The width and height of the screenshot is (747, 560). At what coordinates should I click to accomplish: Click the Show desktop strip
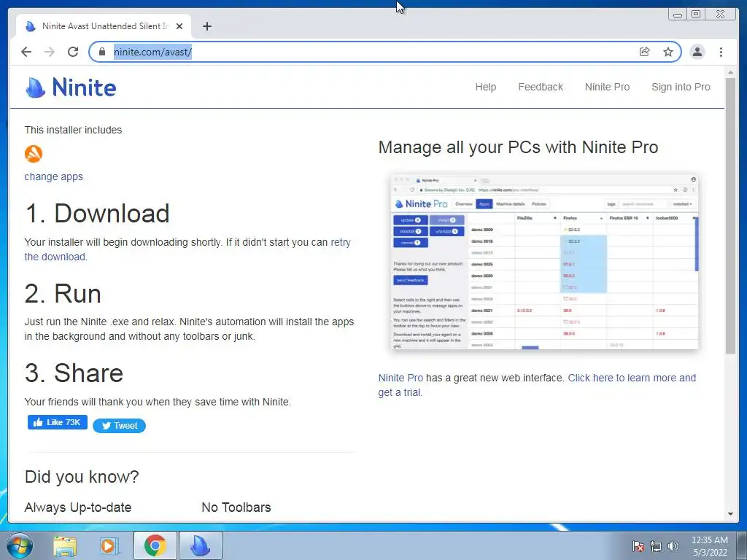point(742,546)
